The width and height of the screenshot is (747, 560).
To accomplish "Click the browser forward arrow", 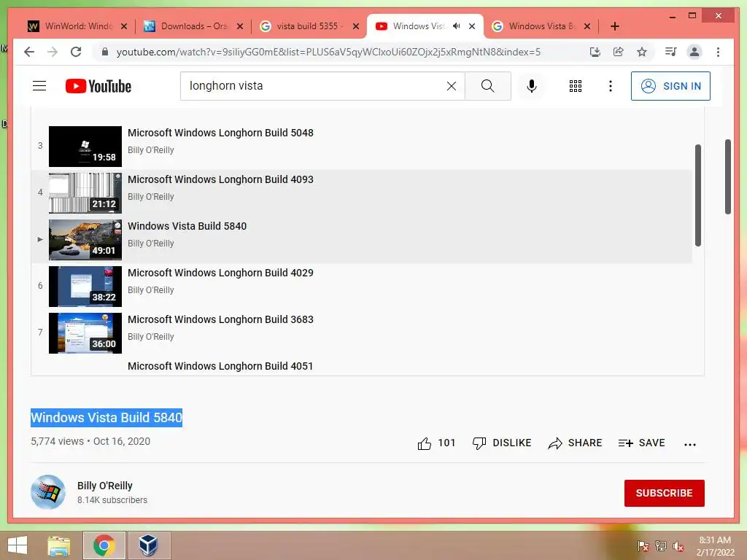I will (53, 52).
